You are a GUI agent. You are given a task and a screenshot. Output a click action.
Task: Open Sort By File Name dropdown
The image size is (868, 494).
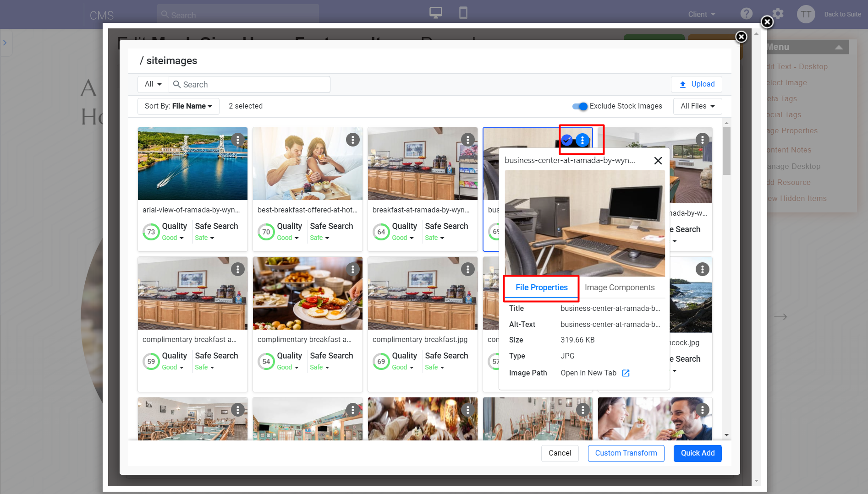(178, 106)
